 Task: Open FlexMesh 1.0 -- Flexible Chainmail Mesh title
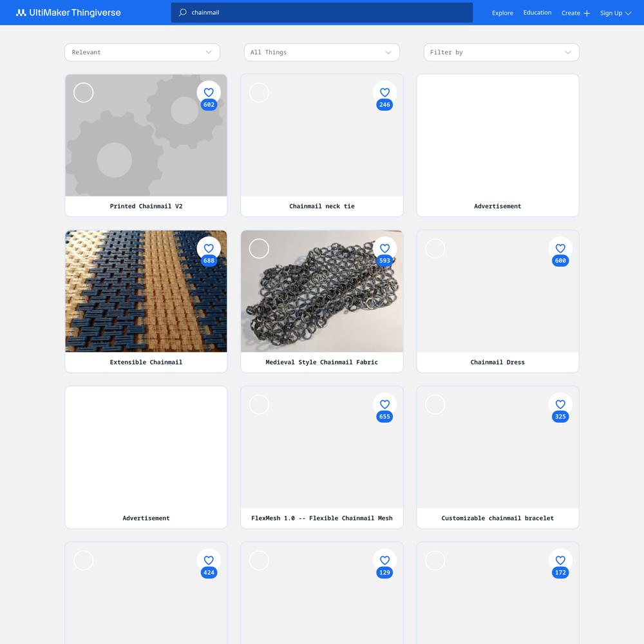tap(321, 518)
